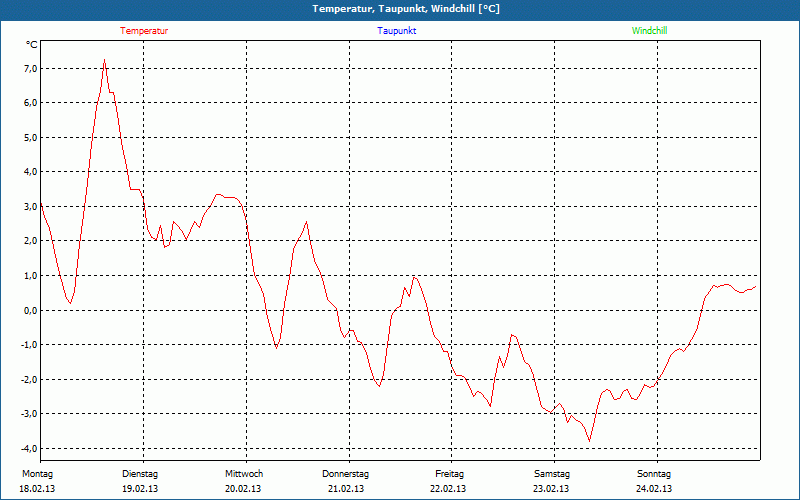Click the -4,0 y-axis value
This screenshot has width=800, height=500.
(29, 448)
